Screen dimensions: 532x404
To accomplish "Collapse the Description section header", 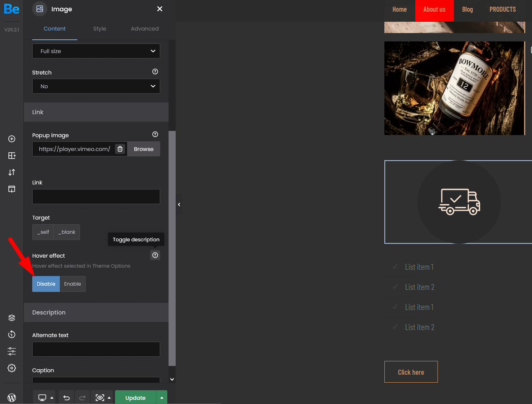I will [x=96, y=312].
